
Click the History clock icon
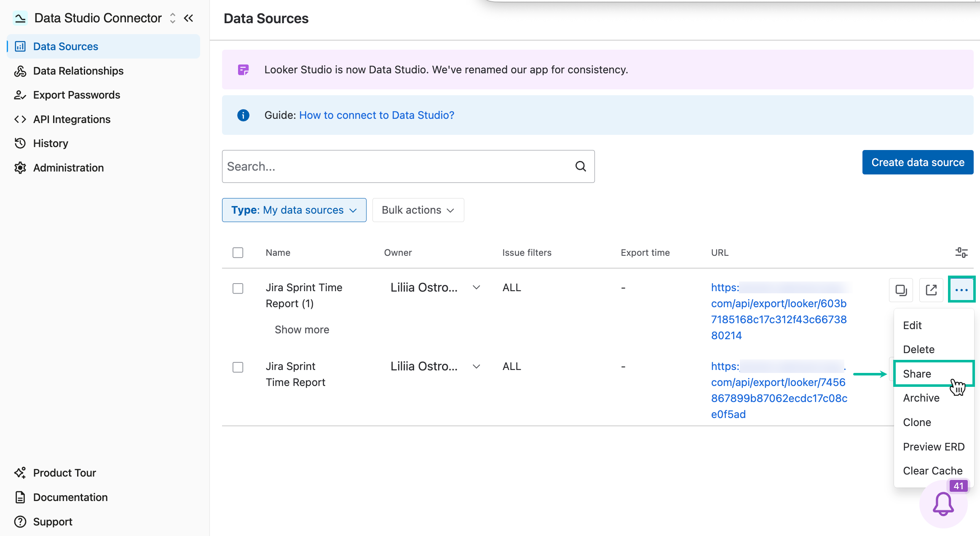click(x=20, y=143)
